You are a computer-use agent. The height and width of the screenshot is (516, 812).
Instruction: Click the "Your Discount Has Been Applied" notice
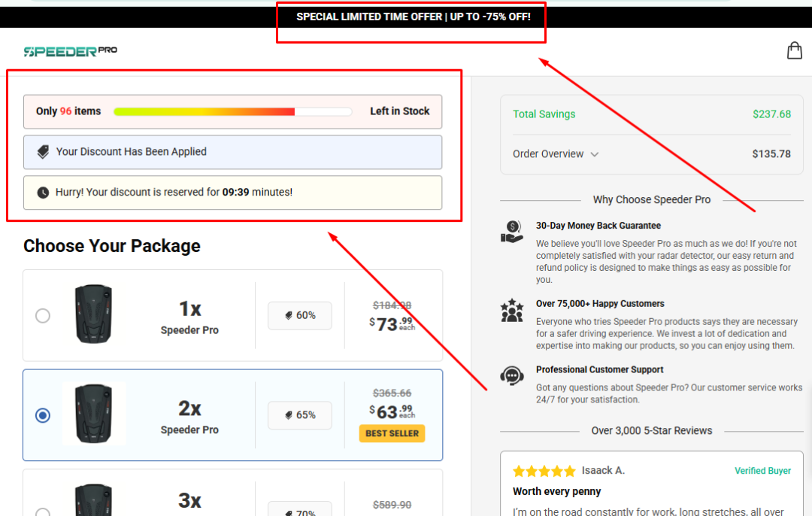click(232, 152)
